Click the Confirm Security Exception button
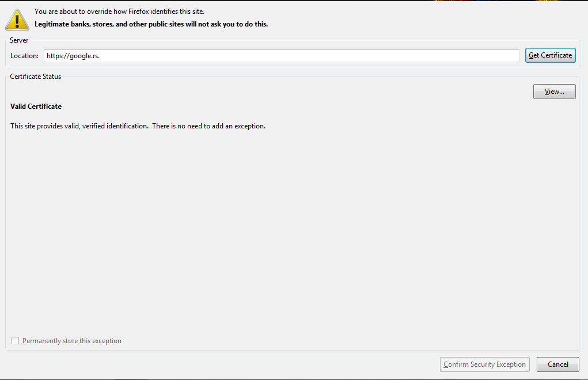Image resolution: width=588 pixels, height=380 pixels. click(x=484, y=364)
